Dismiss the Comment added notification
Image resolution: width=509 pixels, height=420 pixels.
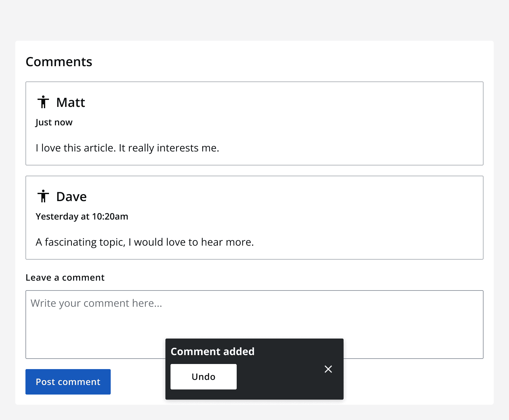(328, 369)
